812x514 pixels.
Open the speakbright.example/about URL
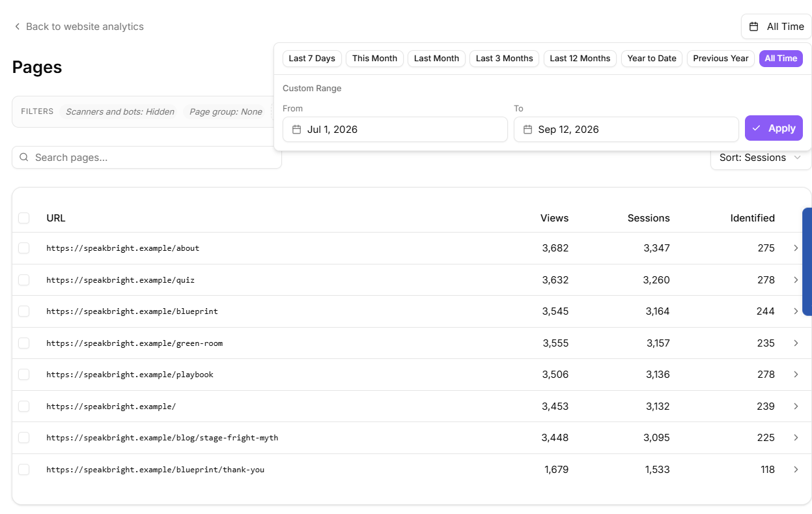[x=123, y=248]
